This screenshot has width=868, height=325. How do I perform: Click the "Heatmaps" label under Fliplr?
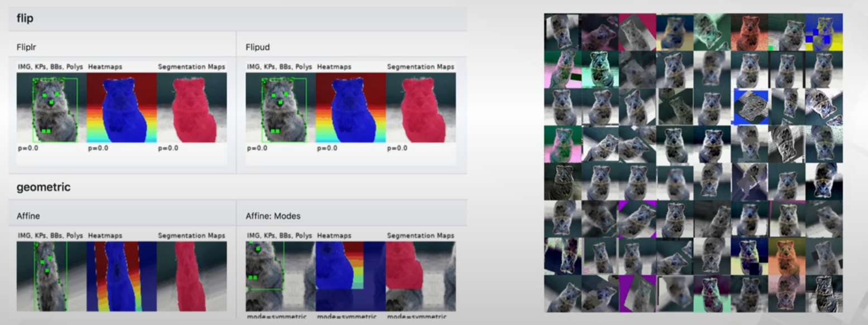[x=105, y=67]
